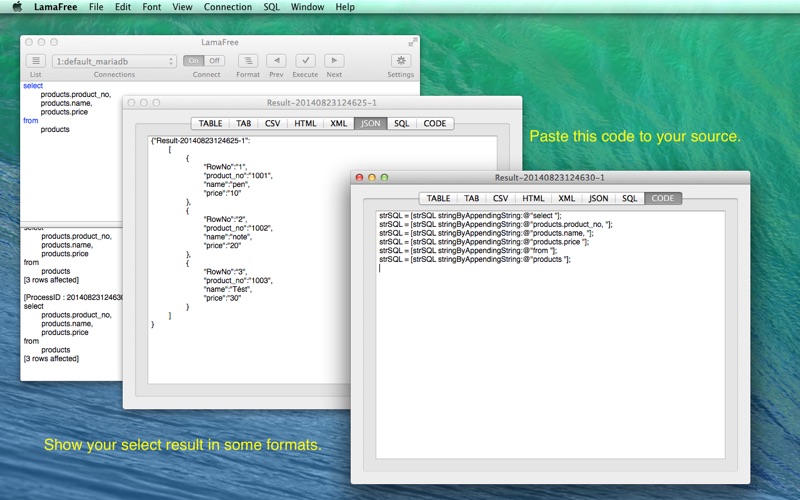Click code line appending "products.price "
This screenshot has height=500, width=800.
pyautogui.click(x=484, y=241)
